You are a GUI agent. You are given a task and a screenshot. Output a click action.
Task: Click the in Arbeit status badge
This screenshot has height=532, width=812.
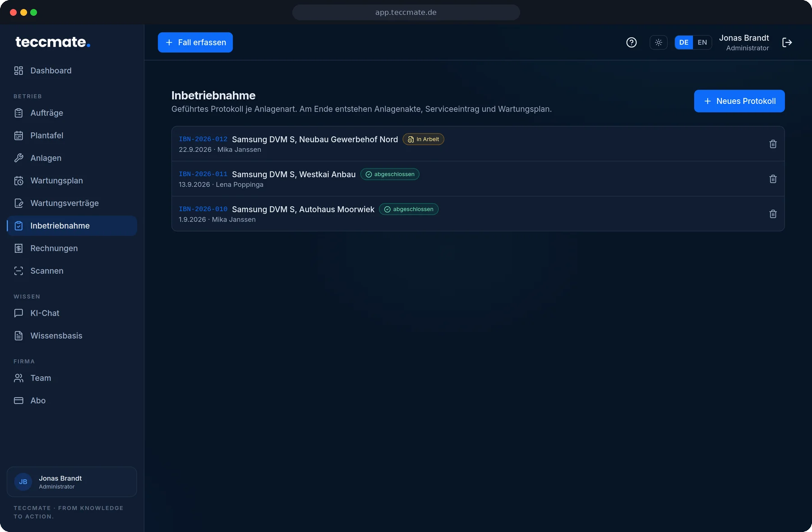423,139
